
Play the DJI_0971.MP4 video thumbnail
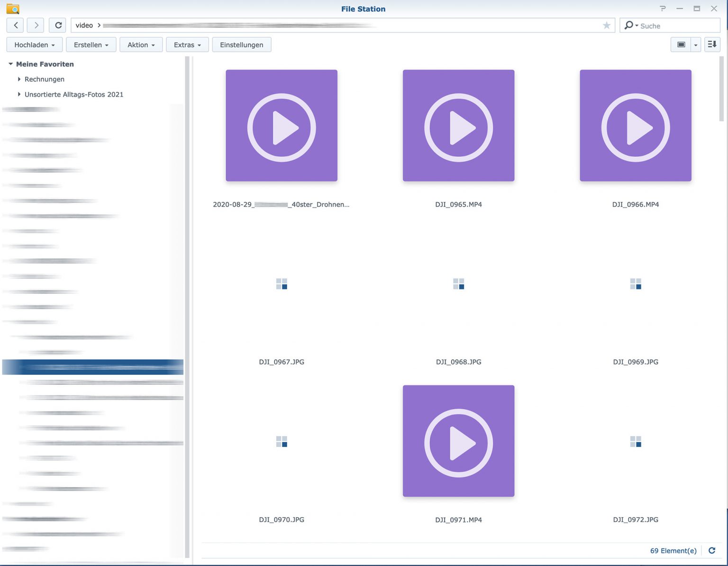(x=458, y=441)
